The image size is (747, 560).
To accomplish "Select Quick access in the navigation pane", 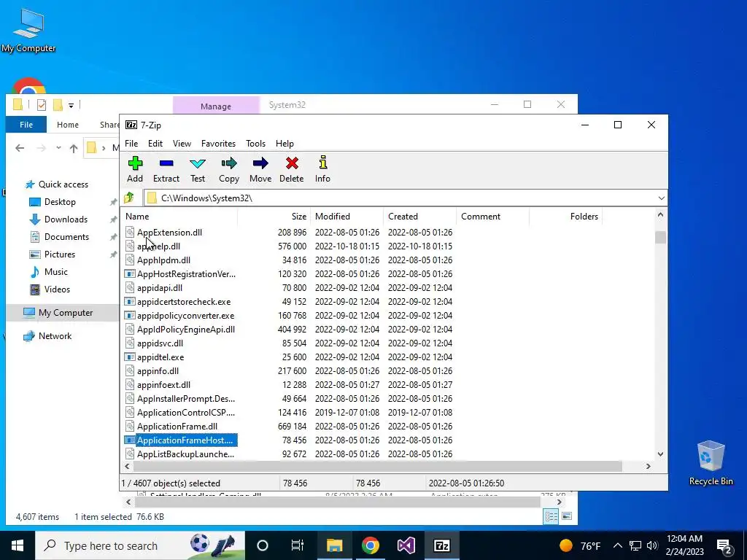I will (x=63, y=184).
